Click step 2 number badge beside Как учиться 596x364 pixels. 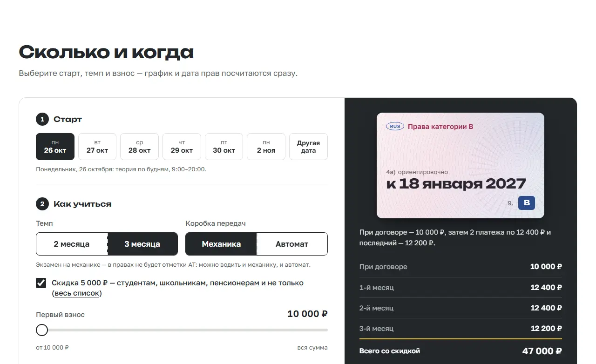42,204
